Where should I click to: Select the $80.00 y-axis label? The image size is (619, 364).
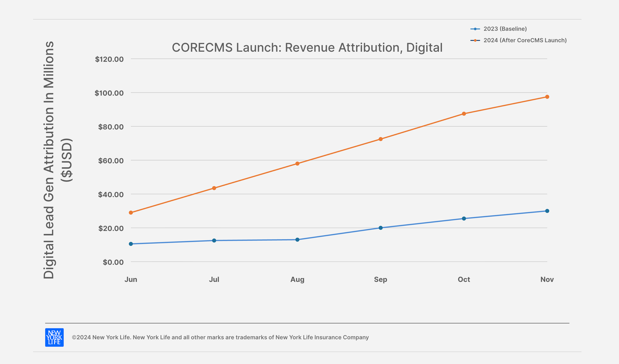pyautogui.click(x=111, y=127)
